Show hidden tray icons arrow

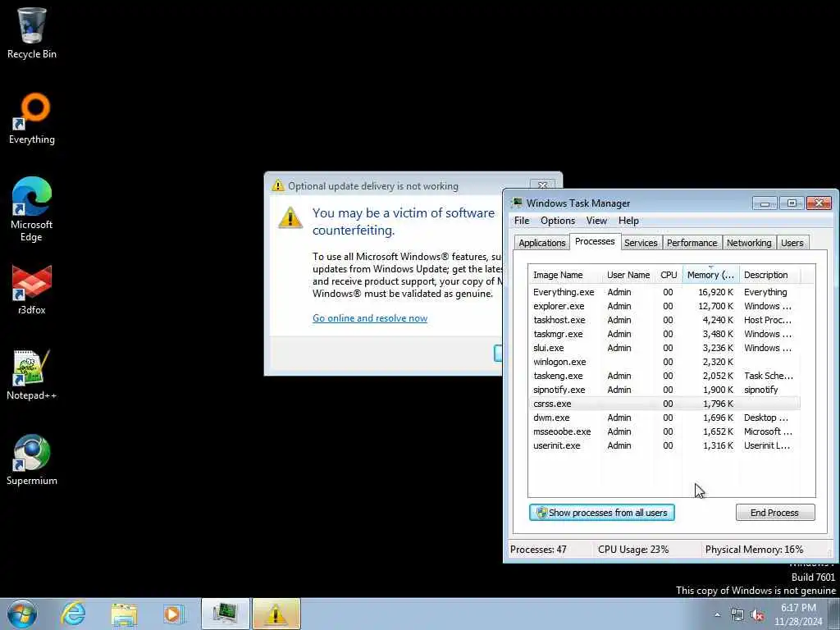717,614
